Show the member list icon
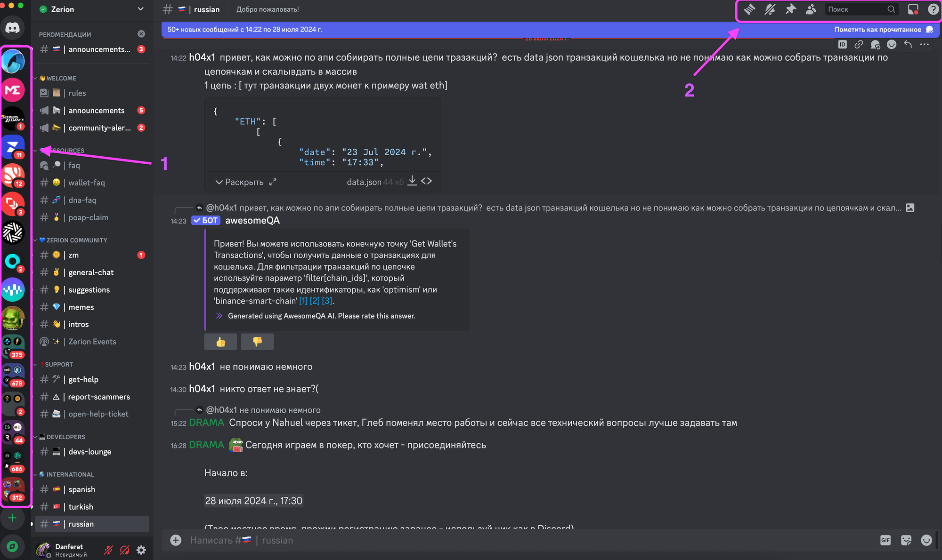942x560 pixels. [811, 9]
